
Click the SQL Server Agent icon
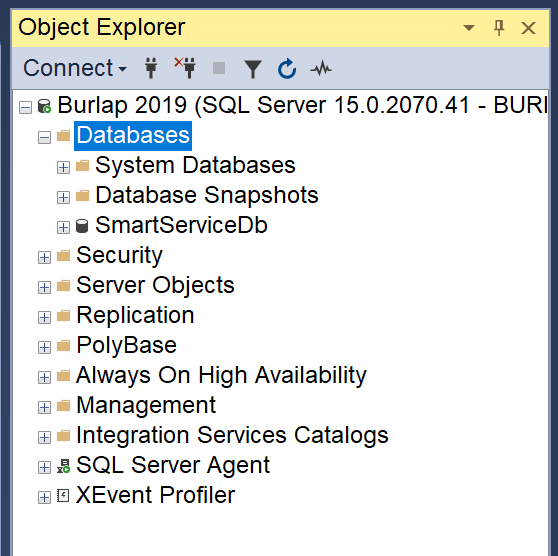(x=63, y=466)
